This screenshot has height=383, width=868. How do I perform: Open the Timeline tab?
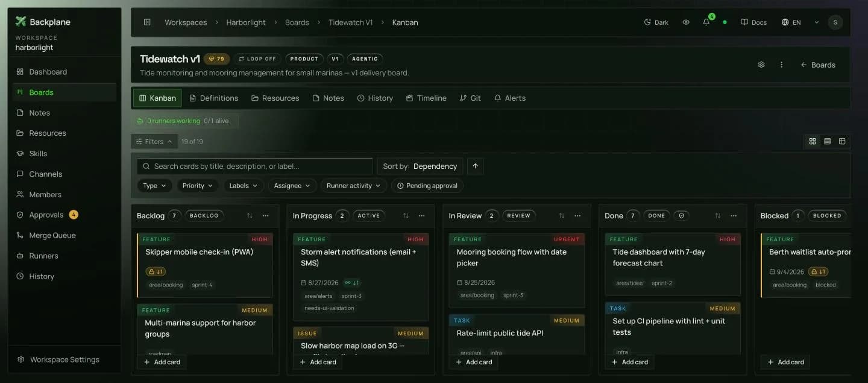click(426, 98)
